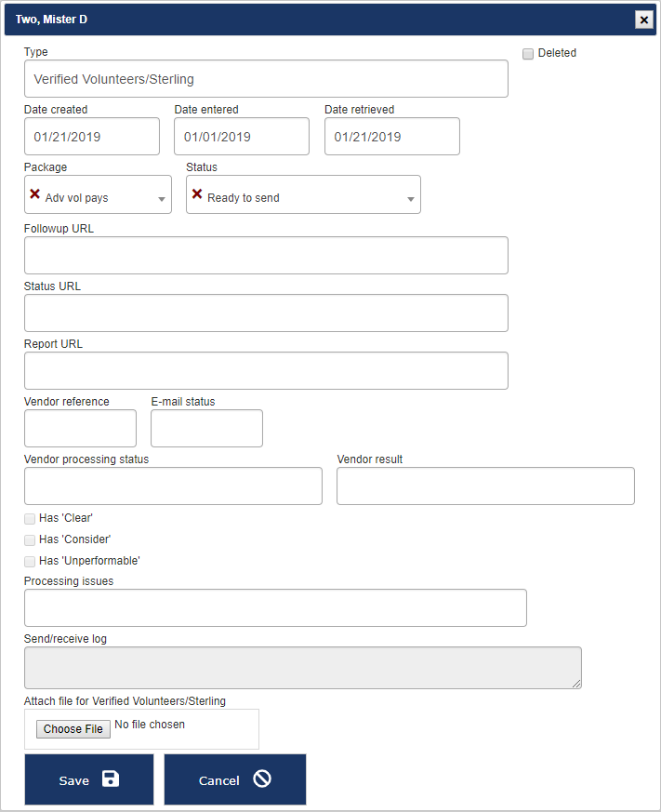Open the Package dropdown arrow
Viewport: 661px width, 812px height.
[x=162, y=199]
